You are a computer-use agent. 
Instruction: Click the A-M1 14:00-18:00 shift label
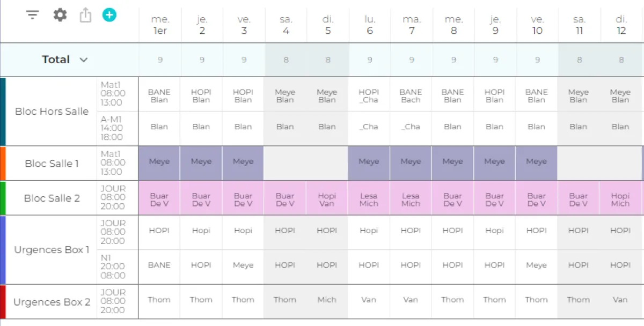112,128
